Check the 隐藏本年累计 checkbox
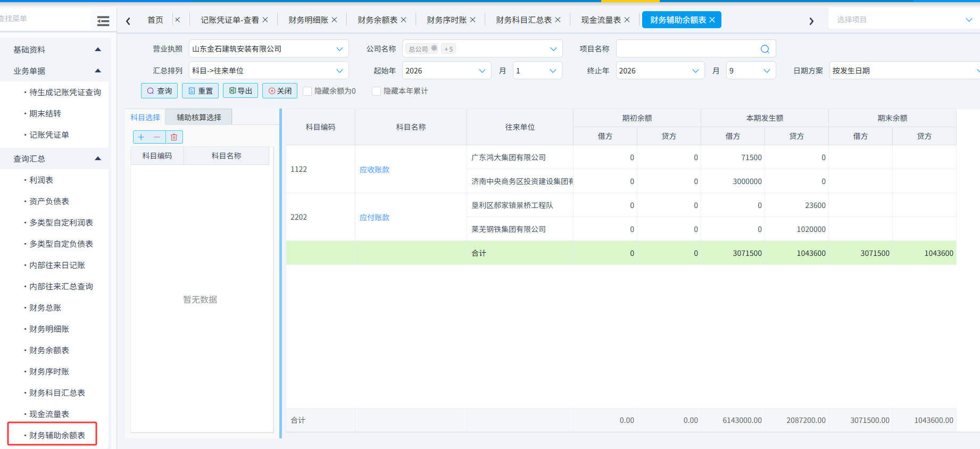 pos(376,92)
